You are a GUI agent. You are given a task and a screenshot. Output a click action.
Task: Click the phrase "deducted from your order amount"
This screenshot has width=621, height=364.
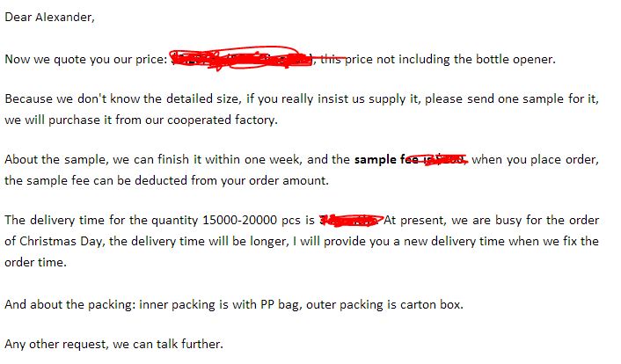pos(231,180)
